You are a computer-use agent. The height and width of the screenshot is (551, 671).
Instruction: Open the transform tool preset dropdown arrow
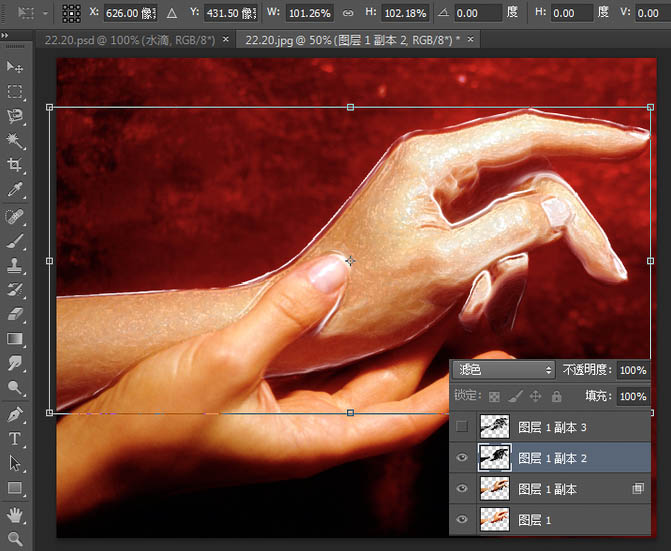pos(45,13)
